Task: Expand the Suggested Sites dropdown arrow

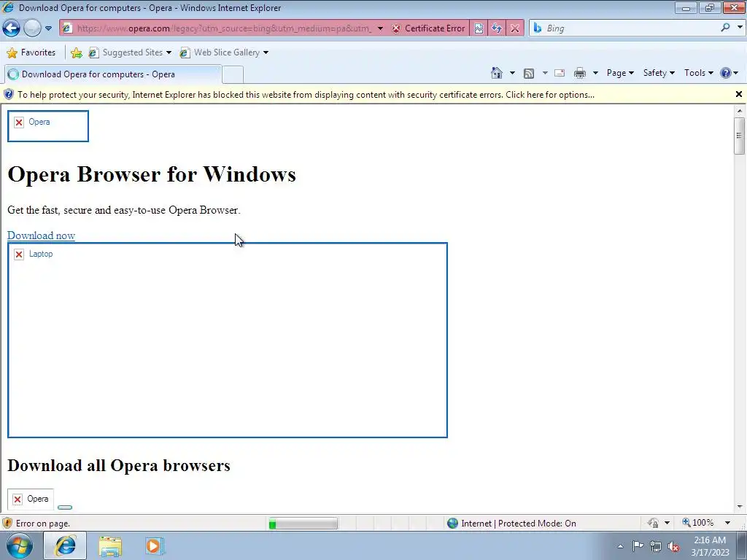Action: pyautogui.click(x=169, y=52)
